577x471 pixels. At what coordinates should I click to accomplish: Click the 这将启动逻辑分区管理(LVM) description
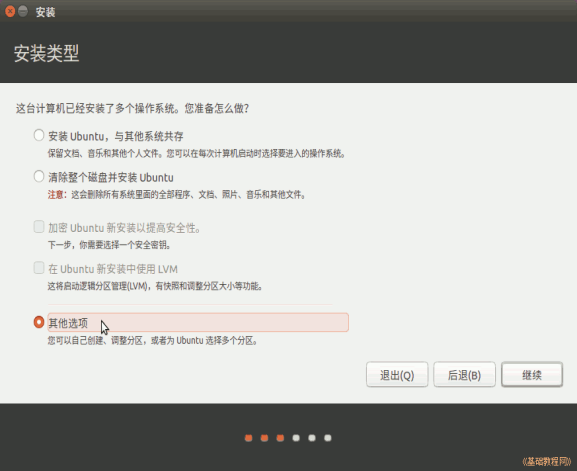155,286
